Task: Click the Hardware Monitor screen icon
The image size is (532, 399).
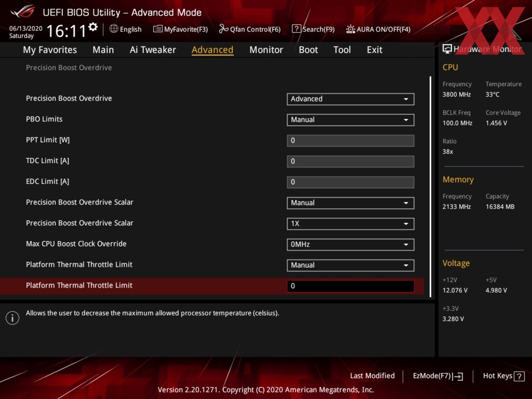Action: (447, 49)
